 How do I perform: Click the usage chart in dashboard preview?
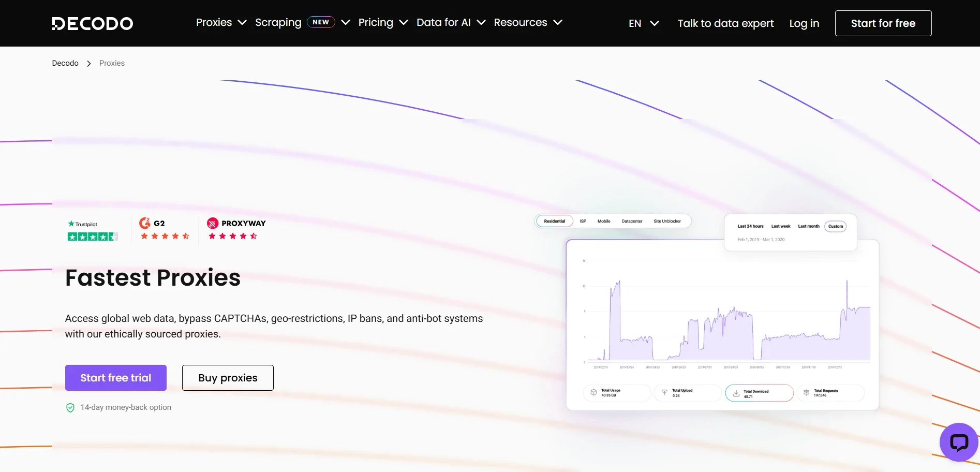point(727,313)
